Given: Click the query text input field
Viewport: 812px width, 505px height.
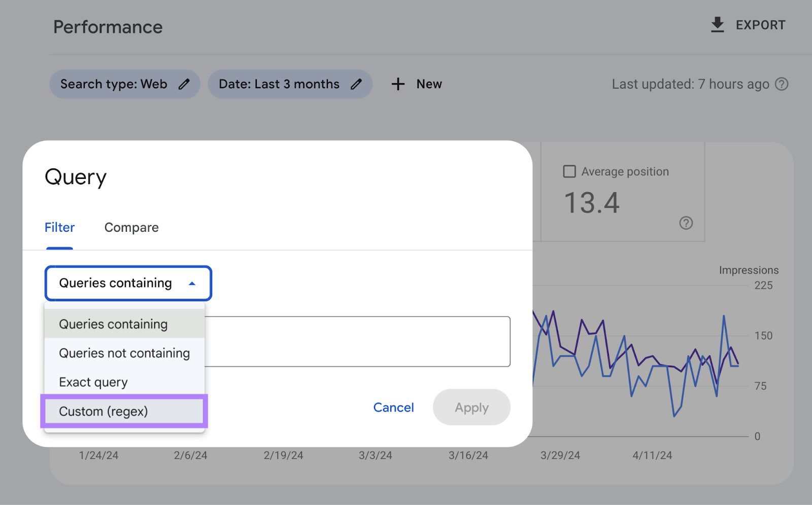Looking at the screenshot, I should pyautogui.click(x=355, y=341).
